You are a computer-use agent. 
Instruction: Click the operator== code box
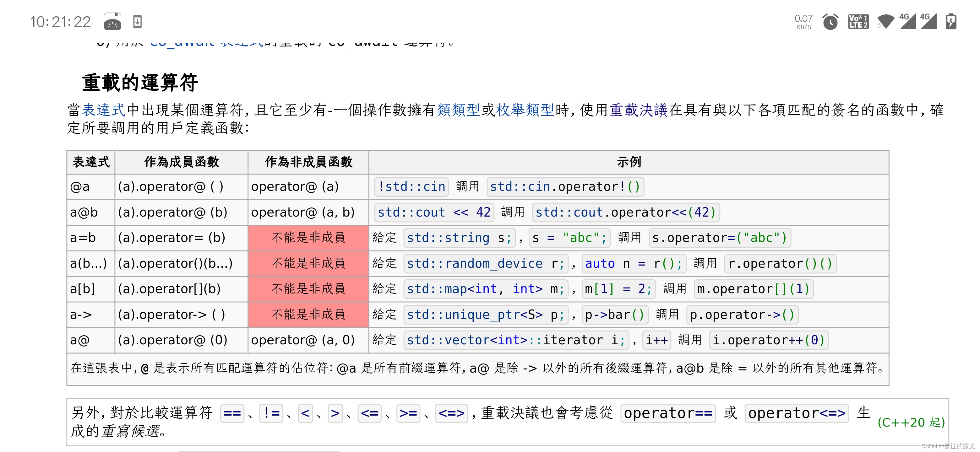(668, 413)
